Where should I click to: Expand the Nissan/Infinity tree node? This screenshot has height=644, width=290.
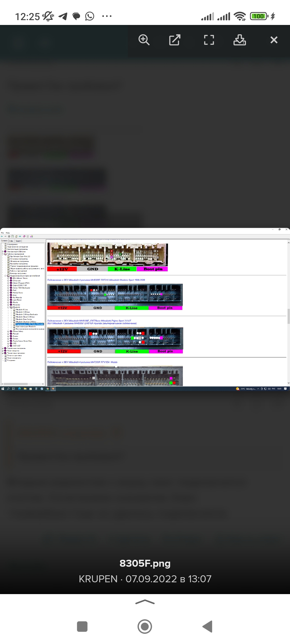point(8,331)
